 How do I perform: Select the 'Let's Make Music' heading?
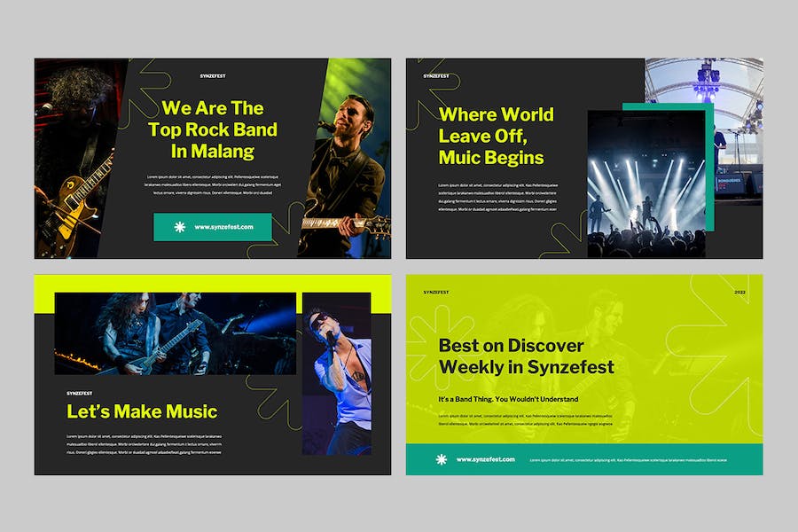pyautogui.click(x=142, y=411)
